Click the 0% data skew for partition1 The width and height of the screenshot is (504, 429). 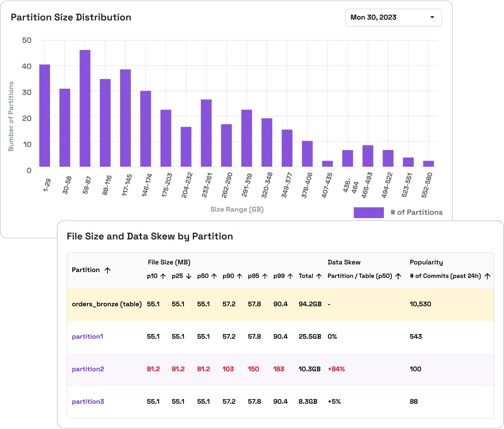point(332,337)
